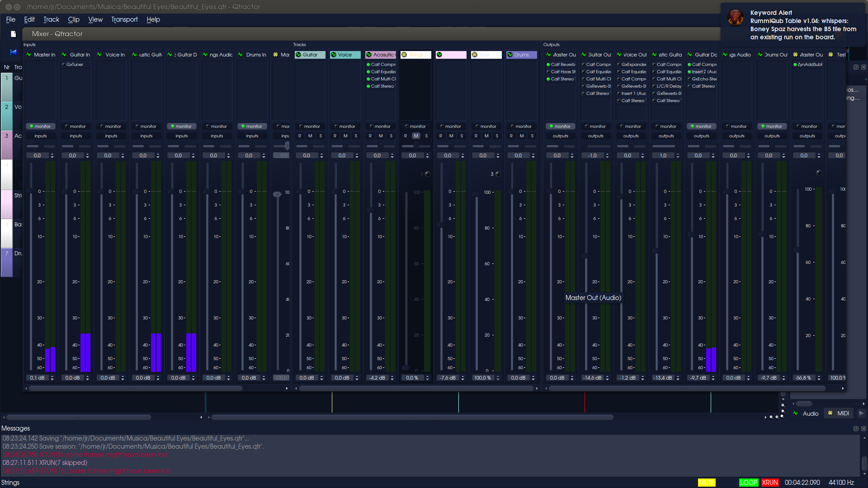The width and height of the screenshot is (868, 488).
Task: Open the Track menu
Action: [x=52, y=19]
